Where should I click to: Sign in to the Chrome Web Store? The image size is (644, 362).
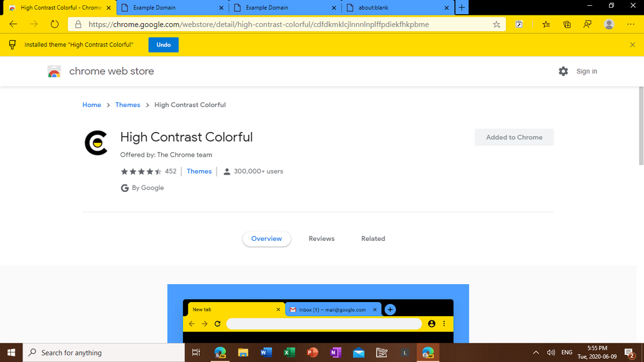(587, 71)
